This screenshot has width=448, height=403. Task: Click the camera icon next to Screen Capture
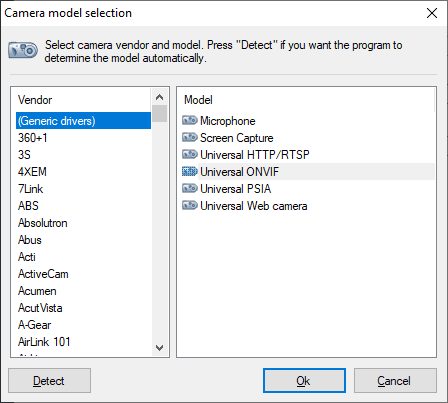190,137
